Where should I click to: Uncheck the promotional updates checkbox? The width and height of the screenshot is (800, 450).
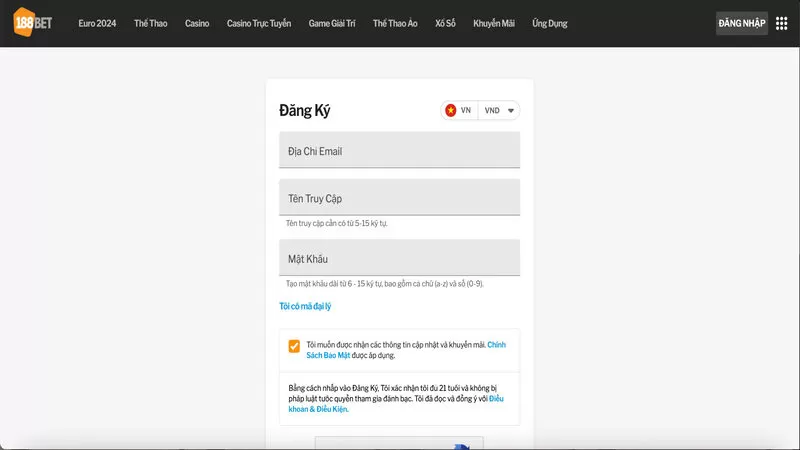[x=294, y=347]
